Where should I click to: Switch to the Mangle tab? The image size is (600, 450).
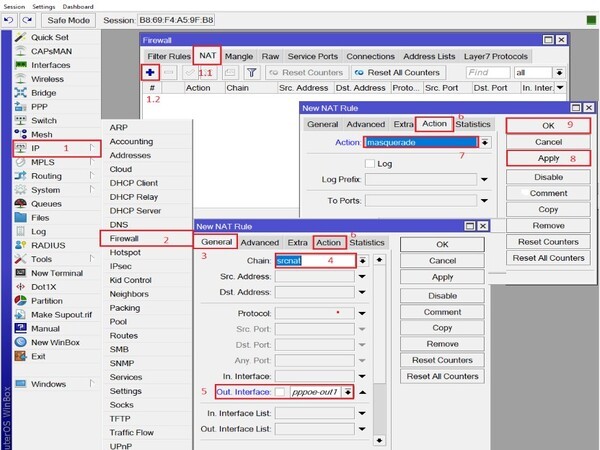click(x=239, y=56)
